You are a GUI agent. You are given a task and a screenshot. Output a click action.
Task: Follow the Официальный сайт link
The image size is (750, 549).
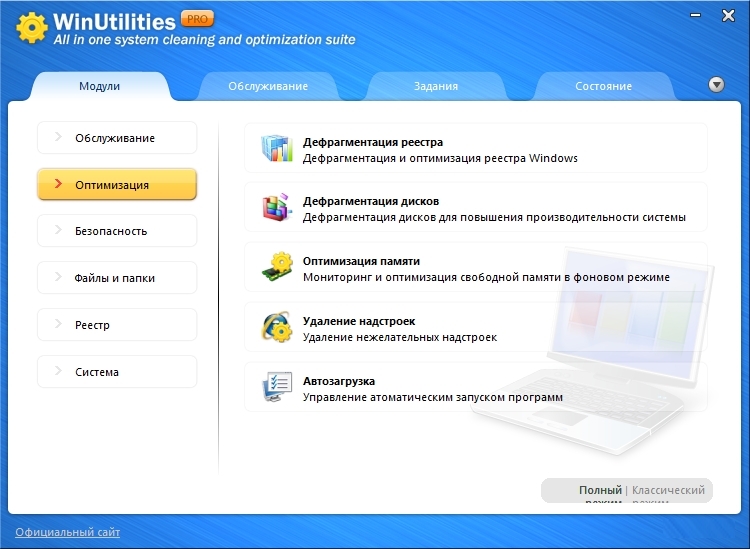coord(67,532)
